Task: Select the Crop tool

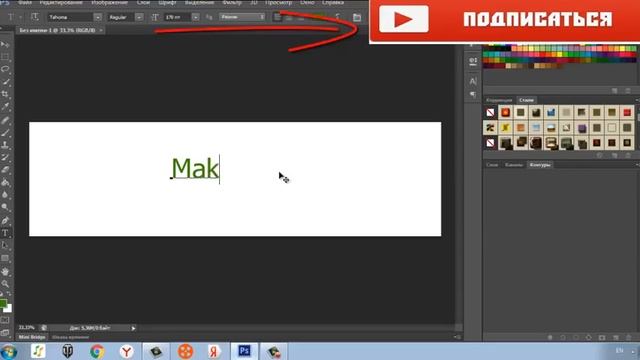Action: (x=5, y=94)
